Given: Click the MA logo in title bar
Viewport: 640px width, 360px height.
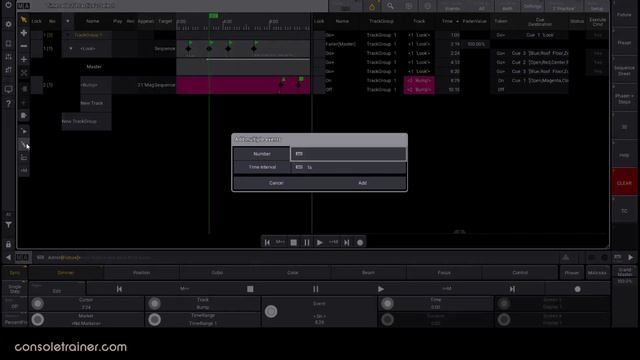Looking at the screenshot, I should [x=23, y=6].
